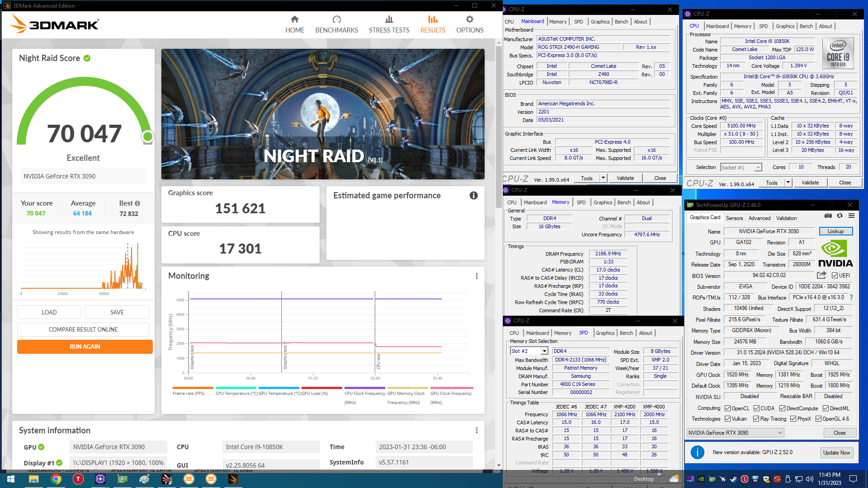Screen dimensions: 868x488
Task: Open Google Chrome from the taskbar
Action: (x=56, y=479)
